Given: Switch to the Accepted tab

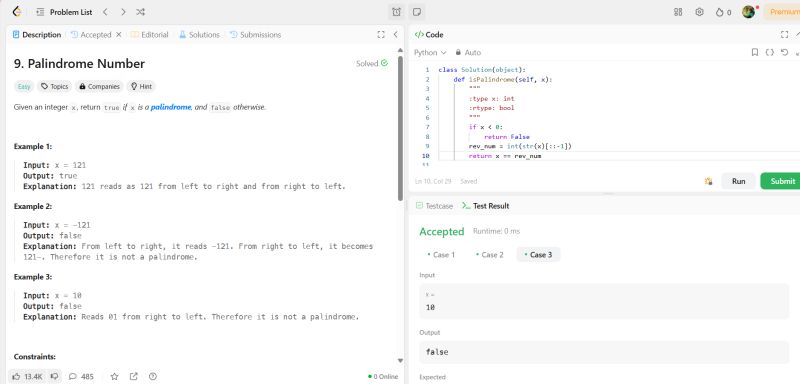Looking at the screenshot, I should point(91,35).
